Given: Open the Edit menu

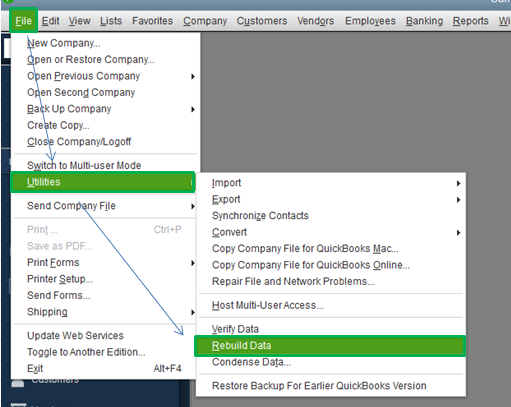Looking at the screenshot, I should 50,21.
